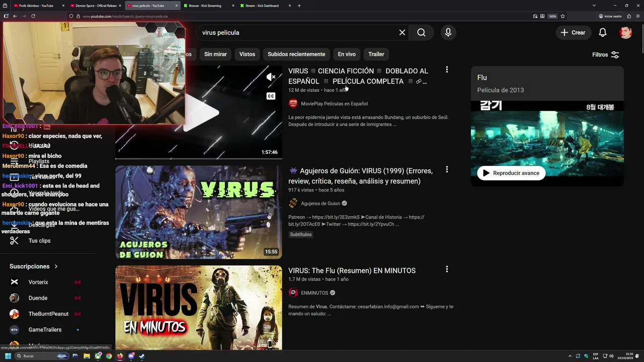Click the Flu movie title in the side card
Screen dimensions: 644x362
(482, 77)
